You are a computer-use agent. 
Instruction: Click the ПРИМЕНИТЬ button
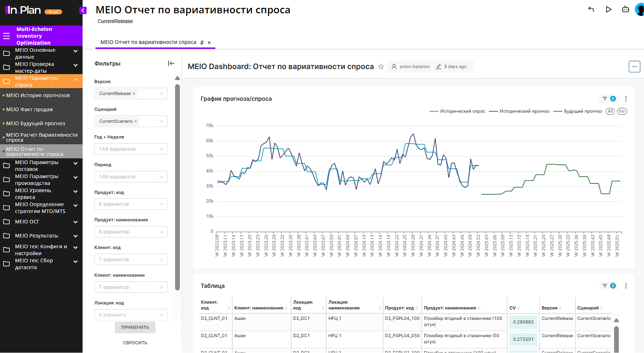point(135,327)
